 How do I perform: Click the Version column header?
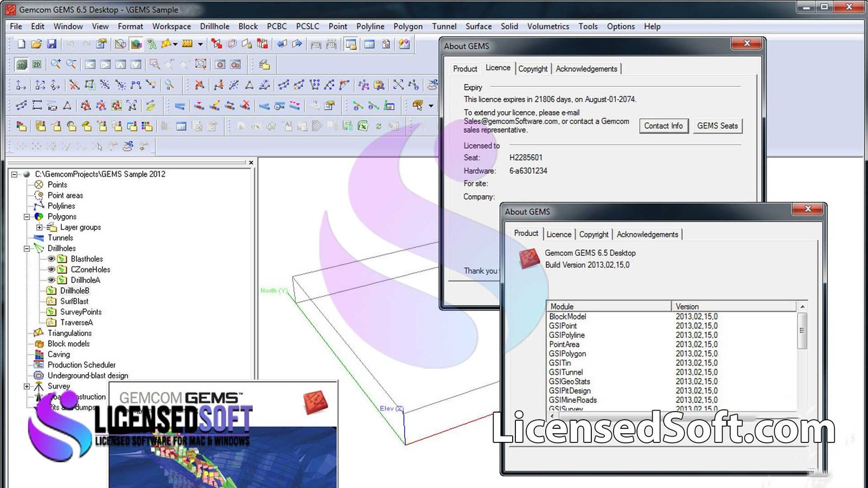(735, 306)
